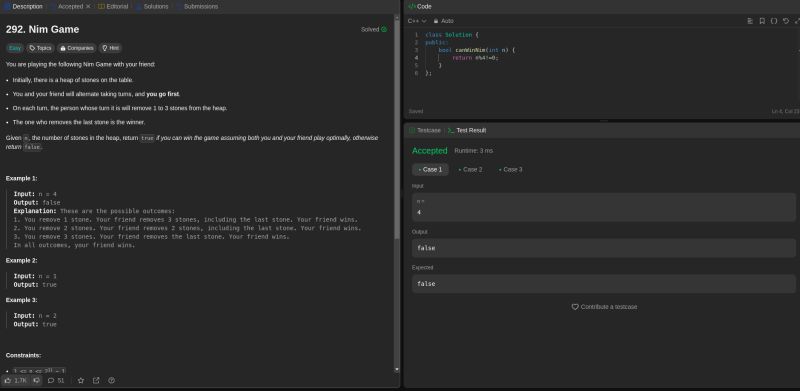
Task: Click the Companies tag button
Action: click(x=77, y=48)
